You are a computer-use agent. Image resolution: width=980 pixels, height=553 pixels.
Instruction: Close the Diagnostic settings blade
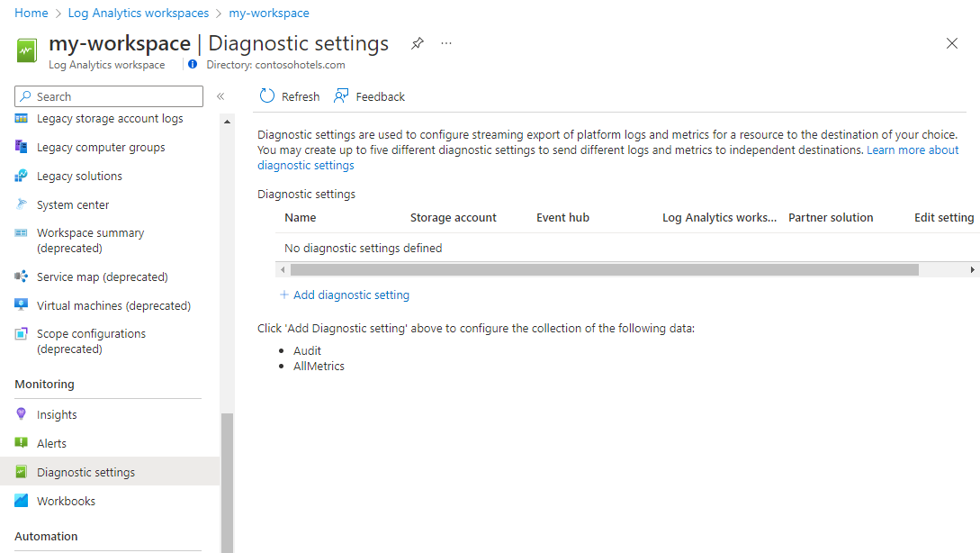pos(952,43)
